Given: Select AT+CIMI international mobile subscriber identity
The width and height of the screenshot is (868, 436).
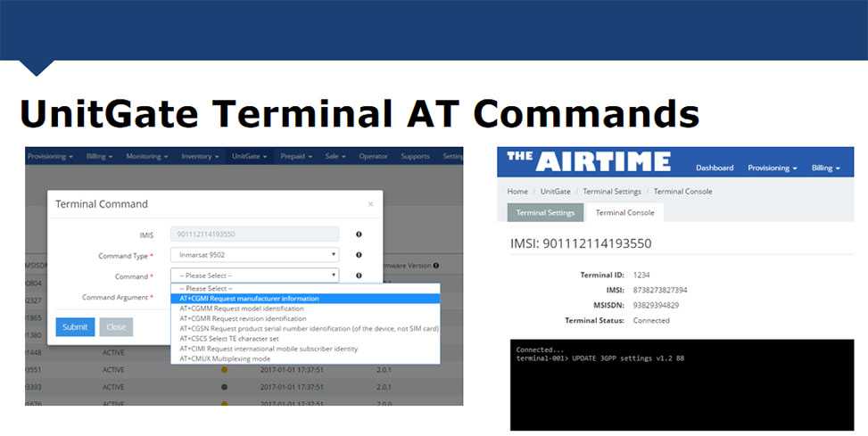Looking at the screenshot, I should 306,350.
